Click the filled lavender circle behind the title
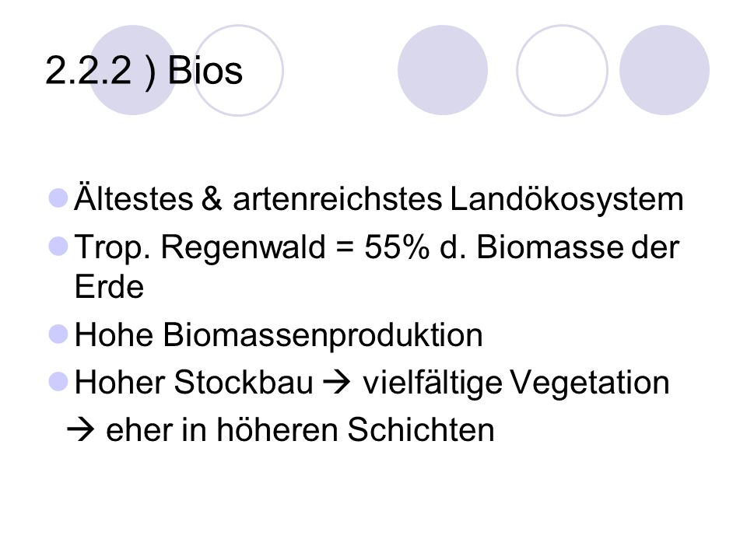 pyautogui.click(x=132, y=70)
